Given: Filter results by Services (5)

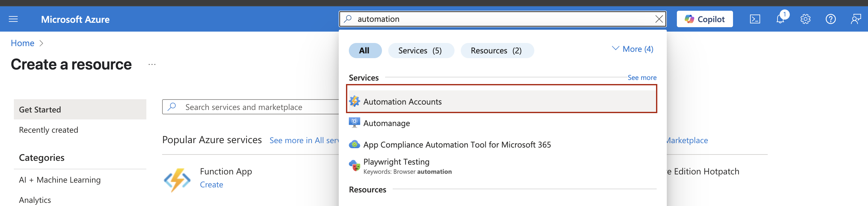Looking at the screenshot, I should 421,51.
